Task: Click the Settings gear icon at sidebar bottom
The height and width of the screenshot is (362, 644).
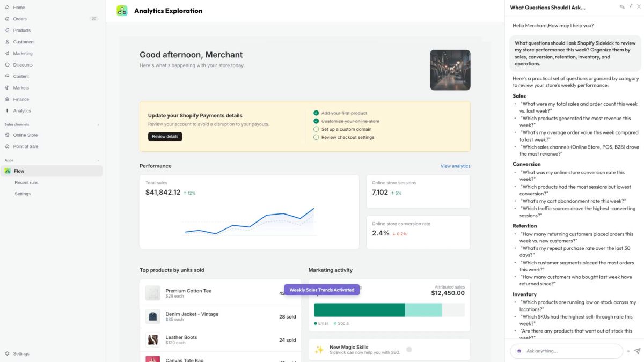Action: coord(8,354)
